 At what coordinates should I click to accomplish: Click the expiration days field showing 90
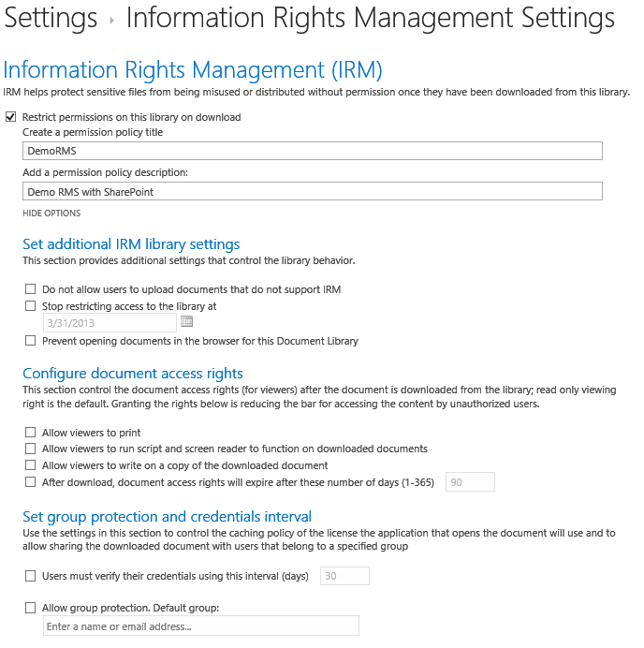point(469,482)
